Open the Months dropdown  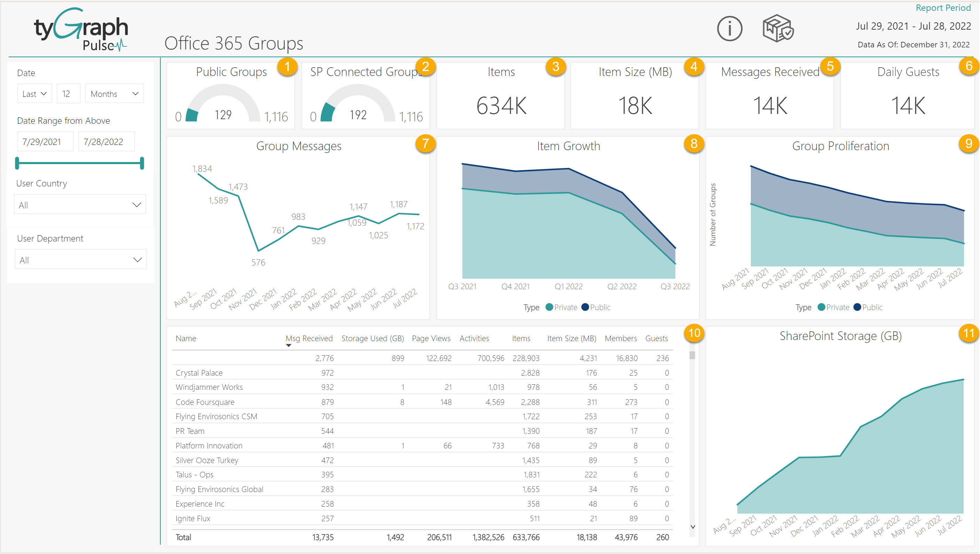coord(114,93)
